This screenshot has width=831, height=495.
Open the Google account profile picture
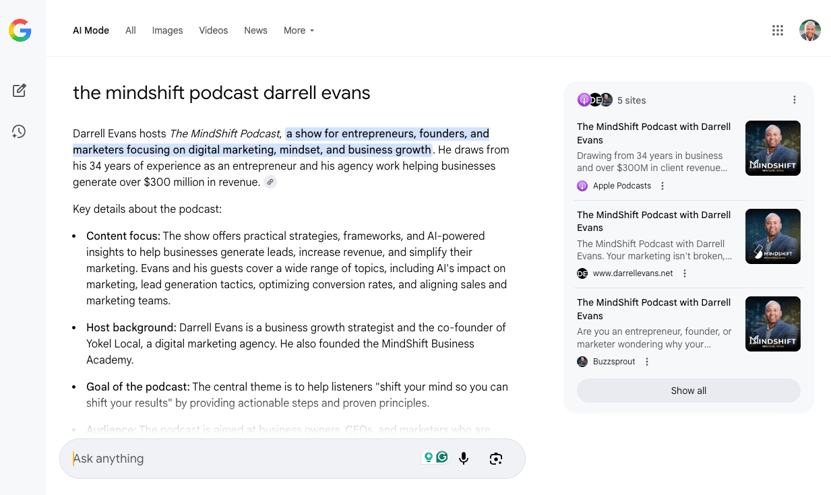810,30
